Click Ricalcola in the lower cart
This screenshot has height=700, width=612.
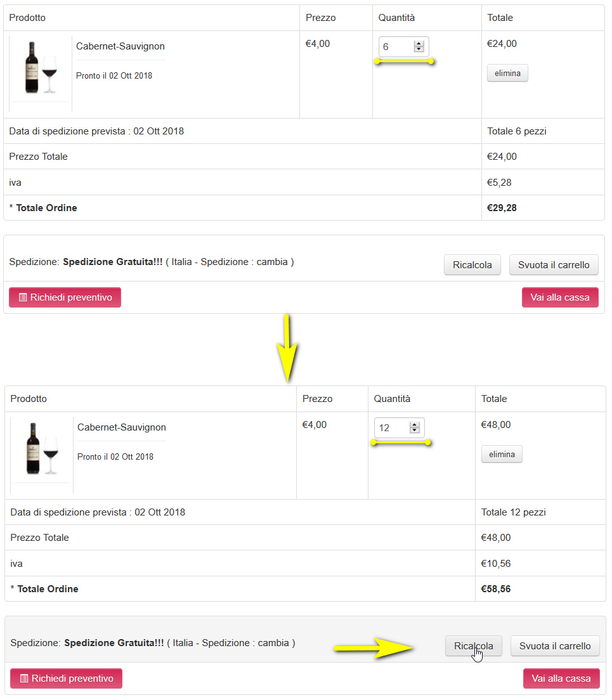tap(474, 646)
